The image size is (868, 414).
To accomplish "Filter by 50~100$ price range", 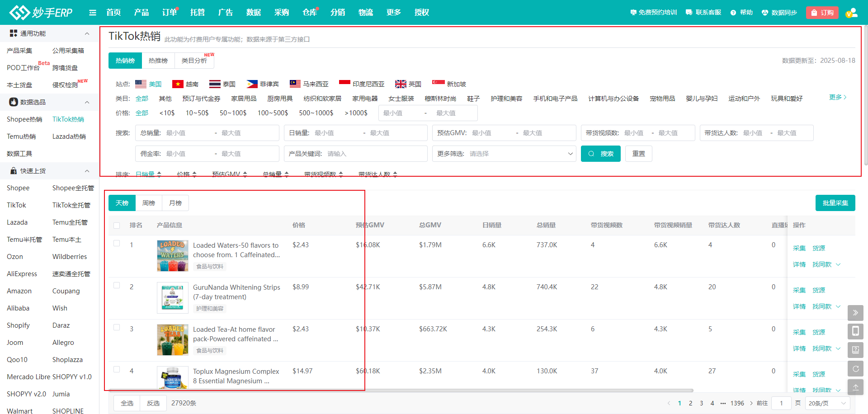I will [x=233, y=113].
